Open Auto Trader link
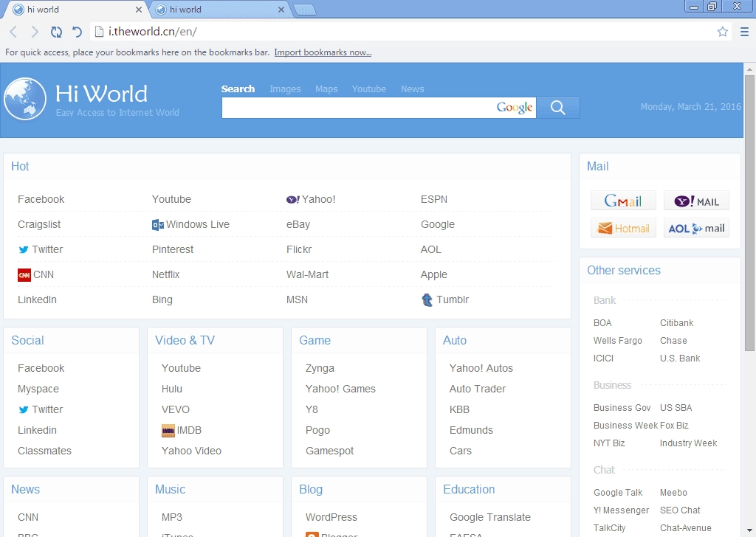The height and width of the screenshot is (537, 756). (x=478, y=389)
